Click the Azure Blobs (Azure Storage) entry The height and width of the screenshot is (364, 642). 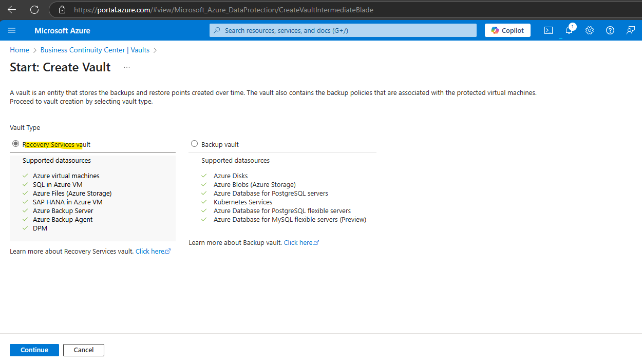coord(255,184)
